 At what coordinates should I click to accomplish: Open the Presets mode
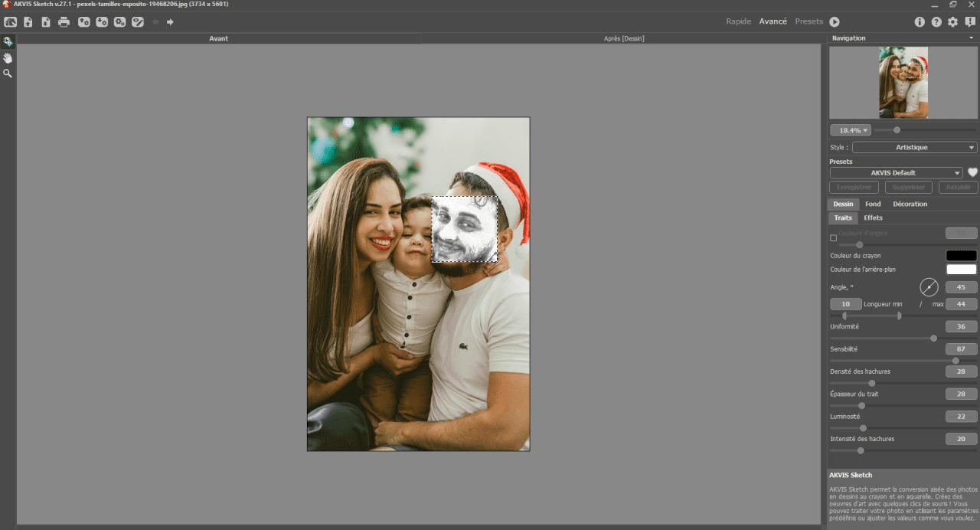coord(808,21)
